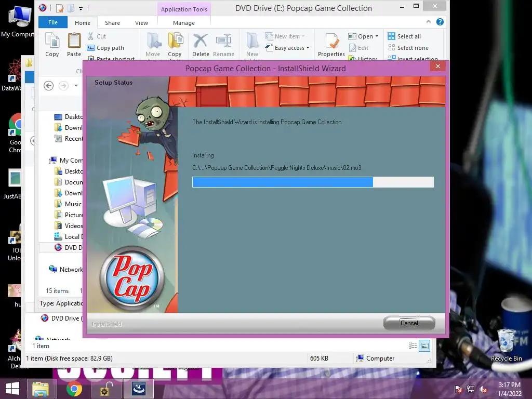
Task: Switch to the Home ribbon tab
Action: [83, 23]
